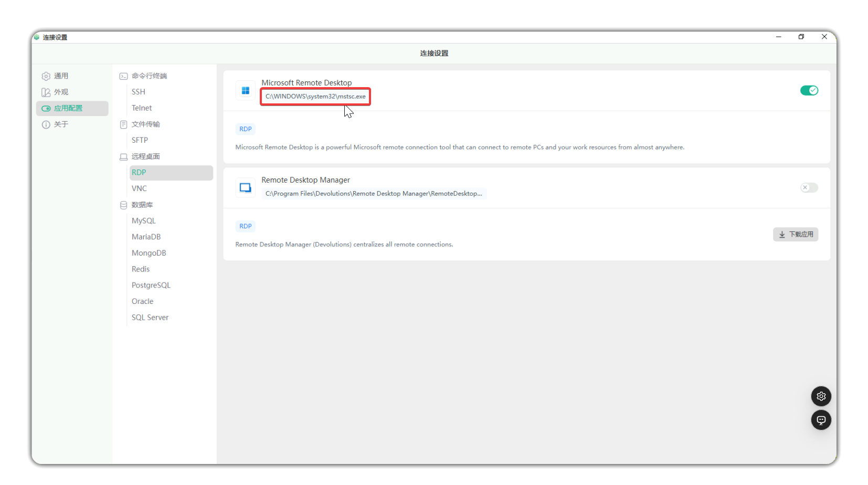Click the Remote Desktop Manager executable path

(x=374, y=194)
